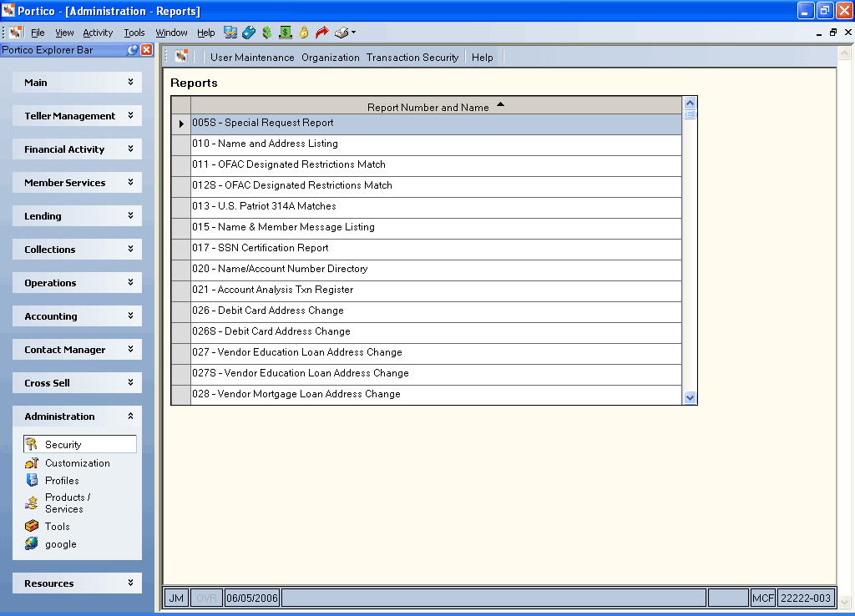
Task: Click the padlock icon in the toolbar
Action: (304, 33)
